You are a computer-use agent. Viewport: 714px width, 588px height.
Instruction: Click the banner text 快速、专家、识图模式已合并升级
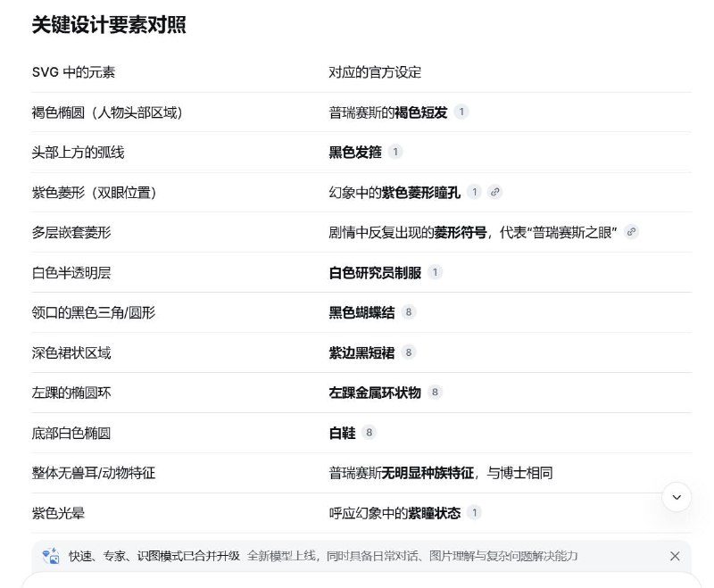point(154,556)
